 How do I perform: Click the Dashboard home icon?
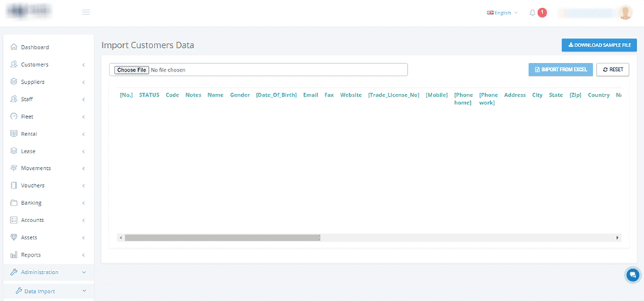(14, 47)
